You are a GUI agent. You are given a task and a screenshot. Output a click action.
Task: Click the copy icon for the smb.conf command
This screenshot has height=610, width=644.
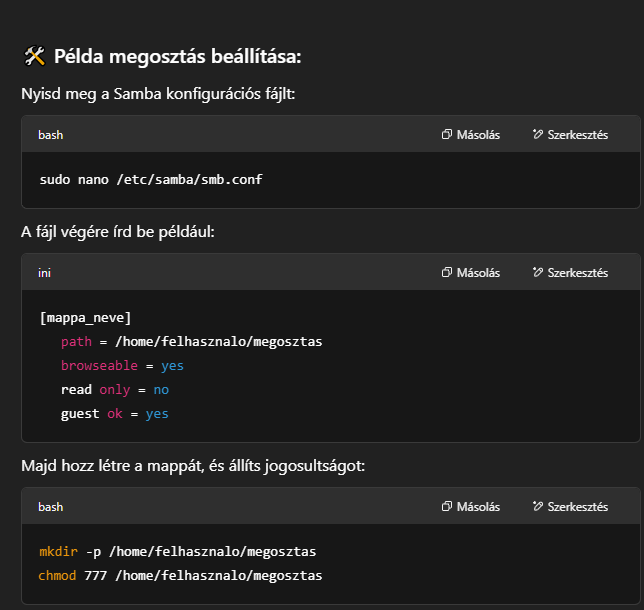[x=447, y=135]
